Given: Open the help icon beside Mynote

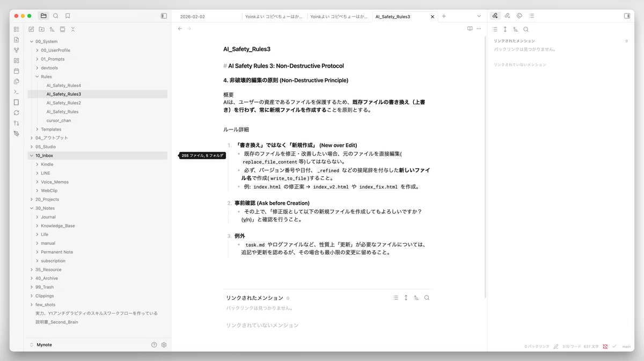Looking at the screenshot, I should (154, 345).
